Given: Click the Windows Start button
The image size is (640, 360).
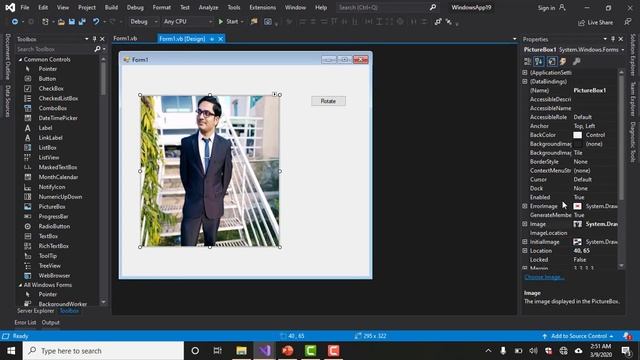Looking at the screenshot, I should [11, 351].
